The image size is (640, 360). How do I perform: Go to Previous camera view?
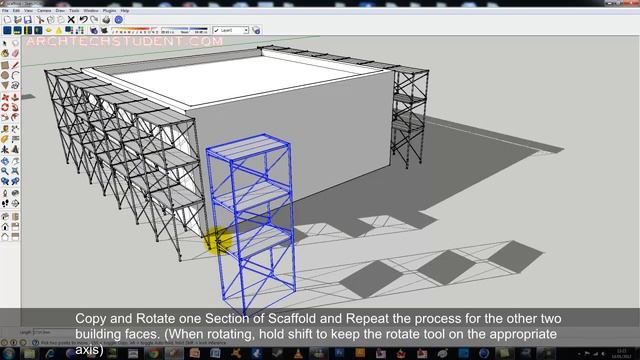(5, 182)
